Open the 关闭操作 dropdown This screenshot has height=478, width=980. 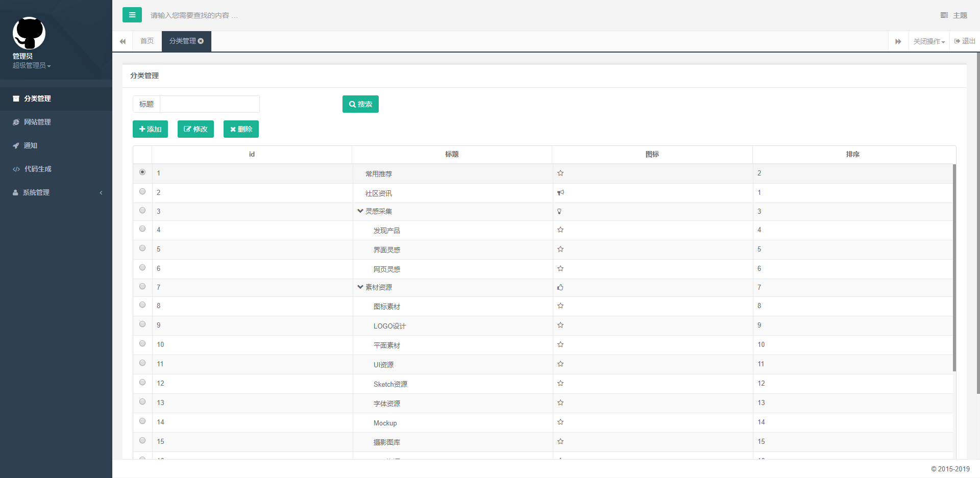pyautogui.click(x=929, y=41)
